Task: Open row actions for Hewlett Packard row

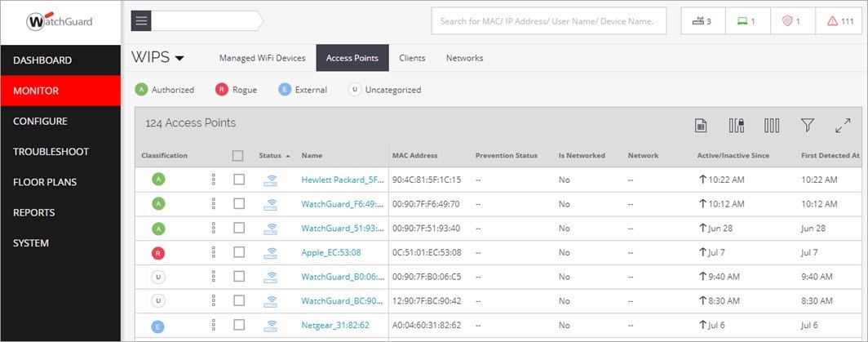Action: click(213, 180)
